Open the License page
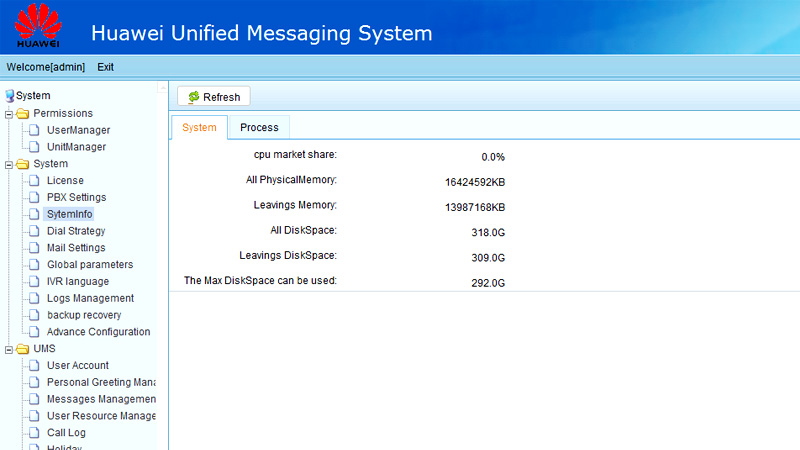800x450 pixels. click(65, 181)
